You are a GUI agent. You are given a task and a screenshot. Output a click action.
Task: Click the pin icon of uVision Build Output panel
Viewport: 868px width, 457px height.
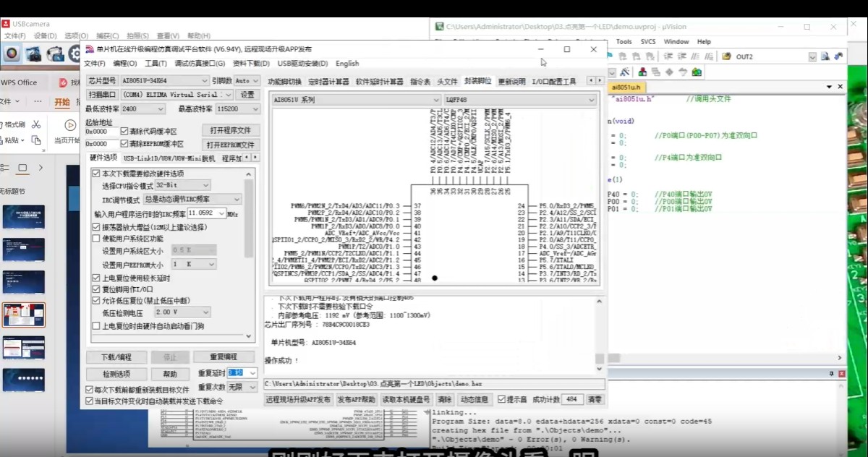click(x=831, y=374)
